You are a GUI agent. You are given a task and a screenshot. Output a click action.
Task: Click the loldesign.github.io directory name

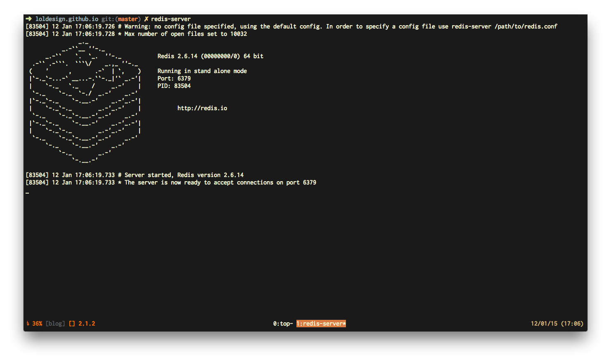tap(67, 19)
